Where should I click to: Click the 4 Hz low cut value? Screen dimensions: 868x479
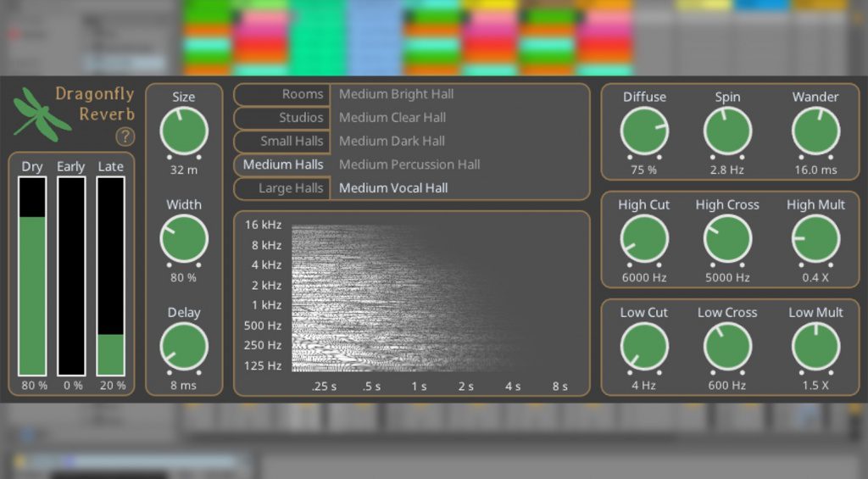(x=644, y=386)
